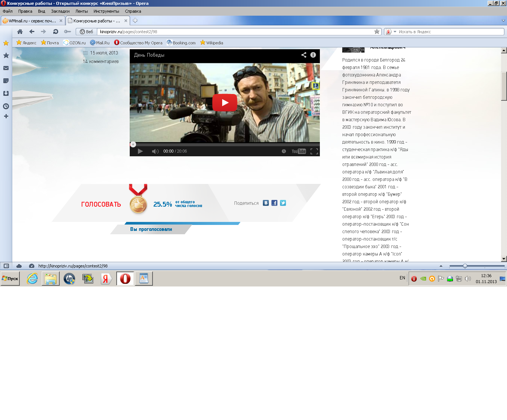Open the Веб address badge dropdown
The height and width of the screenshot is (420, 507).
coord(86,32)
